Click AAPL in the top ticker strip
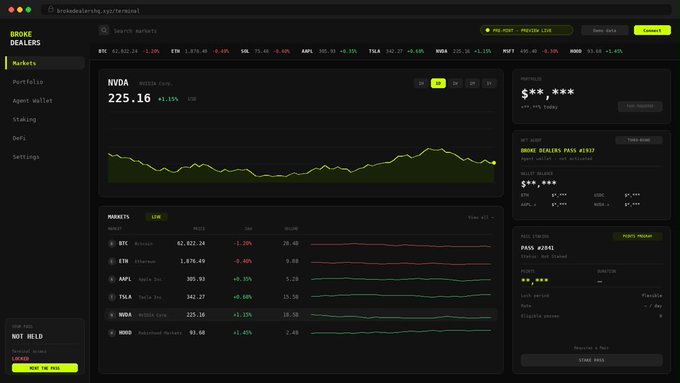 pos(329,51)
